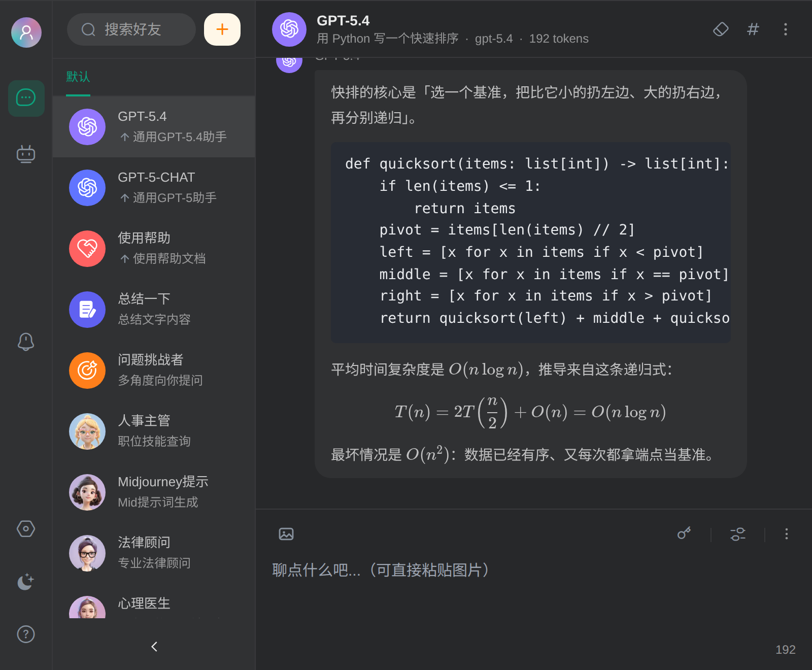The height and width of the screenshot is (670, 812).
Task: Open the chat messages sidebar icon
Action: (26, 98)
